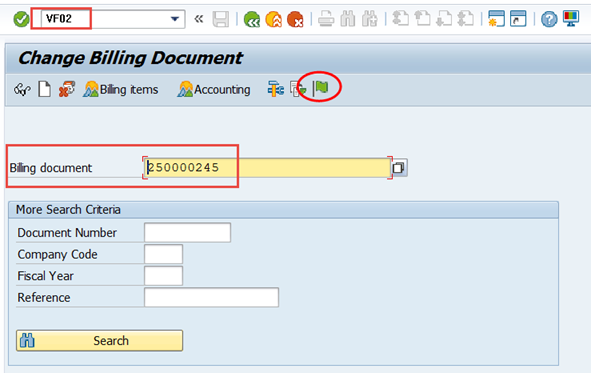The height and width of the screenshot is (373, 591).
Task: Collapse command field with double chevron
Action: pyautogui.click(x=199, y=19)
